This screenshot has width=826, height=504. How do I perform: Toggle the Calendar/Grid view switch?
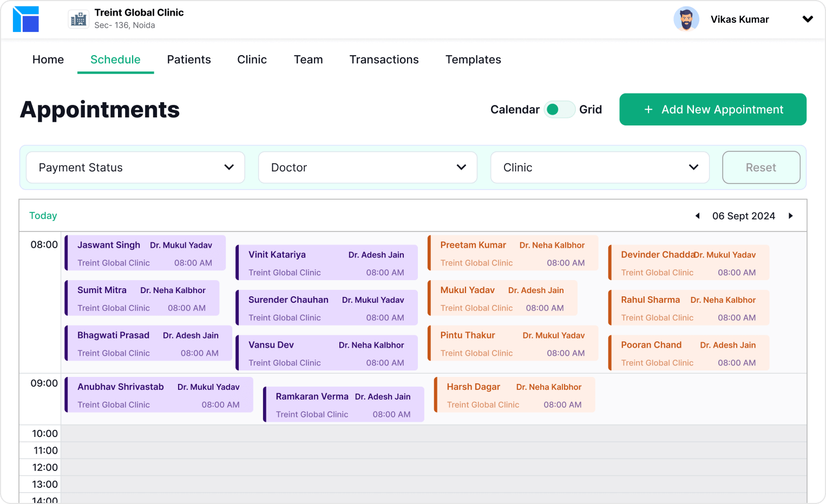tap(559, 110)
